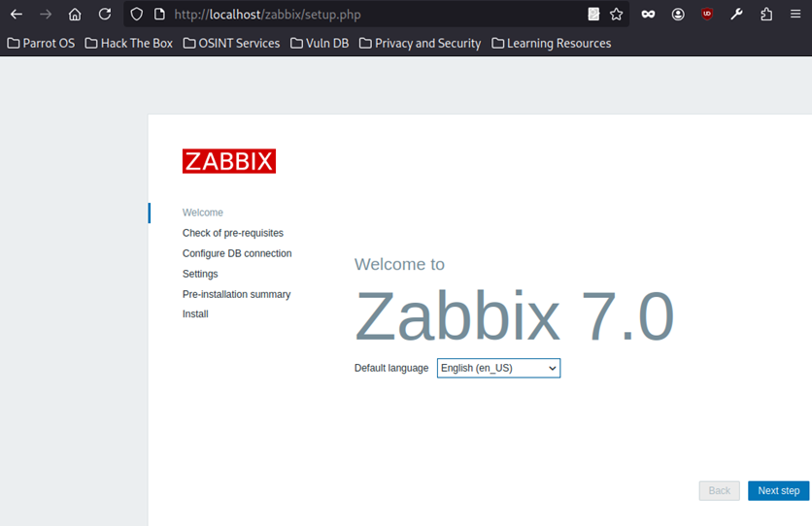Click the Next step button
The height and width of the screenshot is (526, 812).
pyautogui.click(x=778, y=491)
